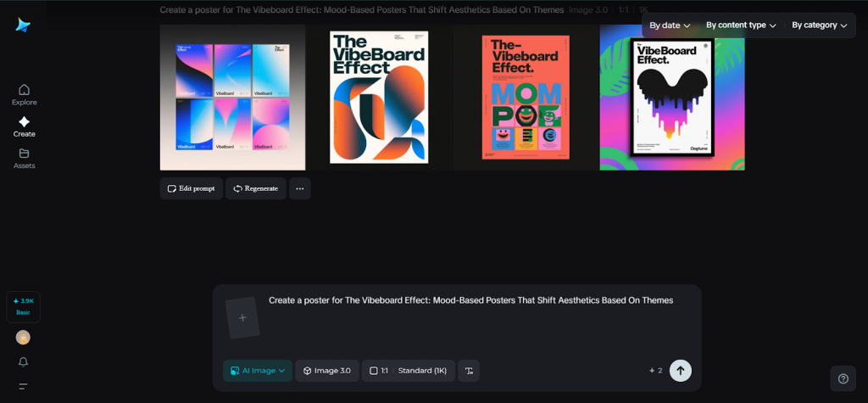
Task: Expand the By category filter
Action: [819, 25]
